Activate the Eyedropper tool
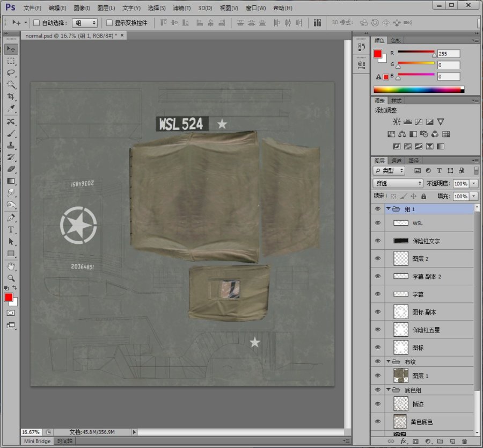The image size is (483, 448). 11,109
